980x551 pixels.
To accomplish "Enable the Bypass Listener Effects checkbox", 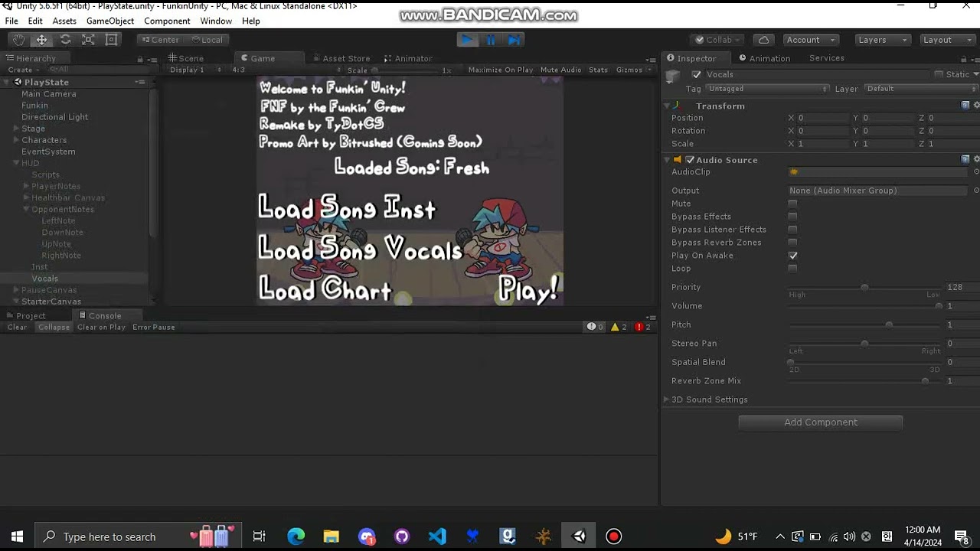I will (x=793, y=230).
